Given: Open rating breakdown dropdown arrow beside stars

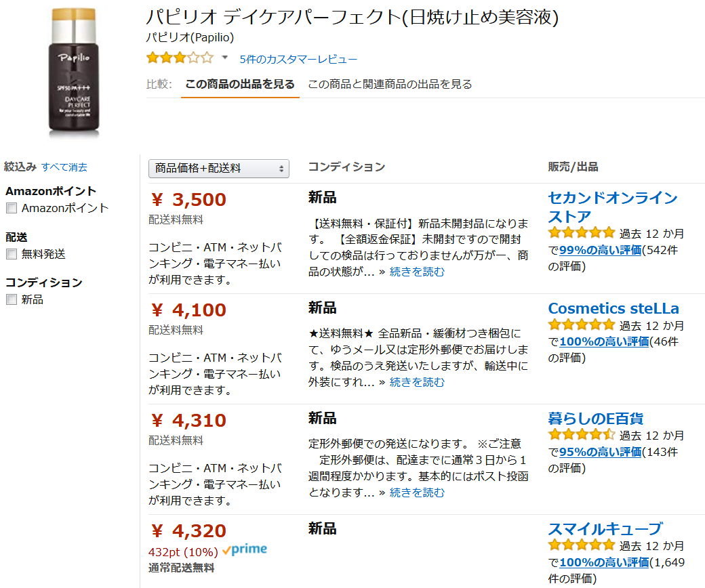Looking at the screenshot, I should pyautogui.click(x=225, y=58).
